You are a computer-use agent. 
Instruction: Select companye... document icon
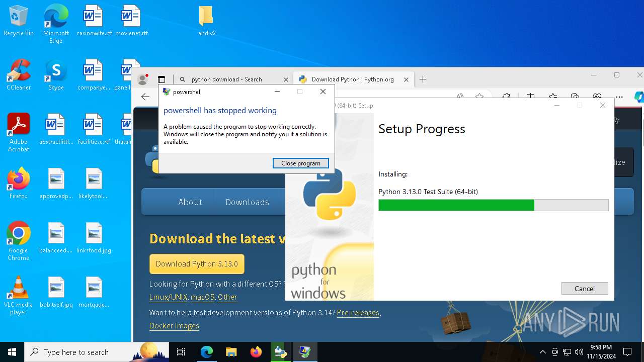94,75
